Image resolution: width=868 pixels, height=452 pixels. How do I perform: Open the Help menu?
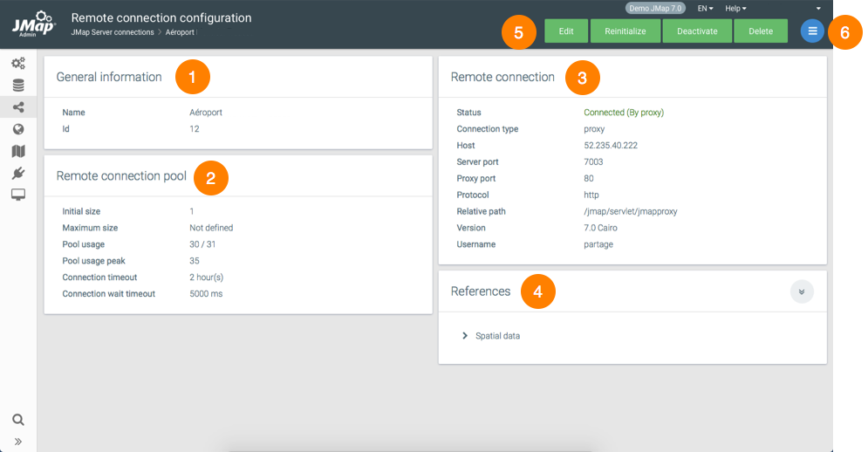pos(735,8)
